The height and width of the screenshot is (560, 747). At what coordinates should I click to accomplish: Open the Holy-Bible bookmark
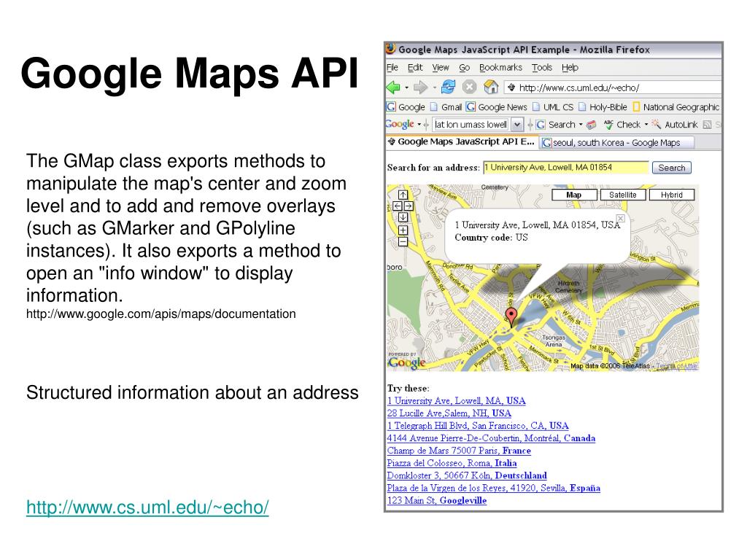click(603, 106)
